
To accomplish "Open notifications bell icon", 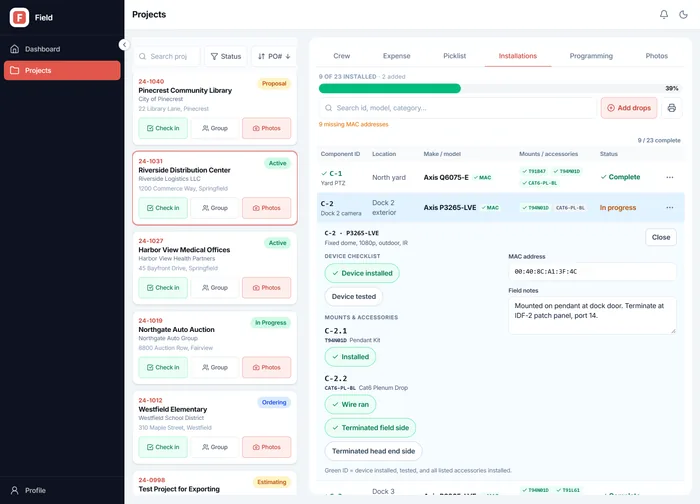I will [x=664, y=15].
